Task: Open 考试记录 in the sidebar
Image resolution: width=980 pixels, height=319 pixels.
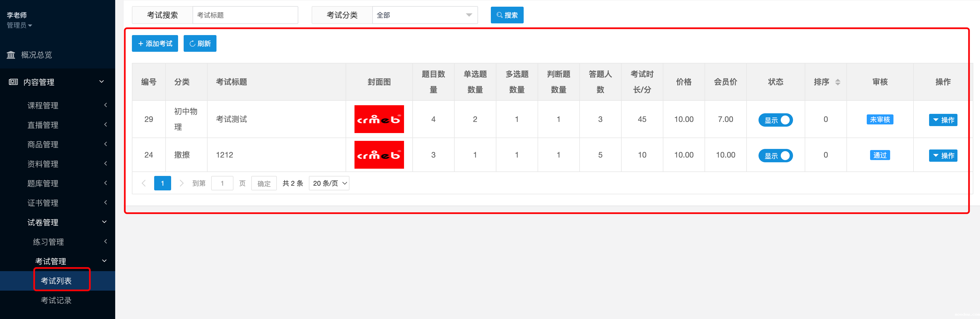Action: coord(56,300)
